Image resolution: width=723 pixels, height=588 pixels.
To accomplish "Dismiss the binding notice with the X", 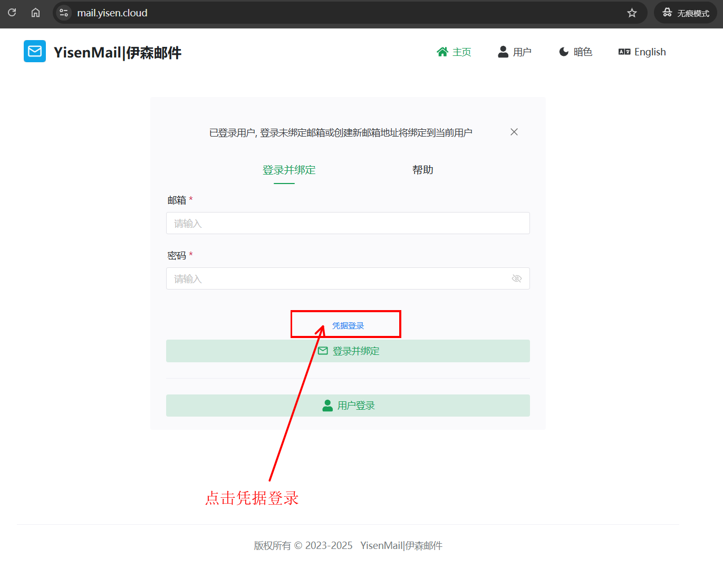I will (x=514, y=131).
